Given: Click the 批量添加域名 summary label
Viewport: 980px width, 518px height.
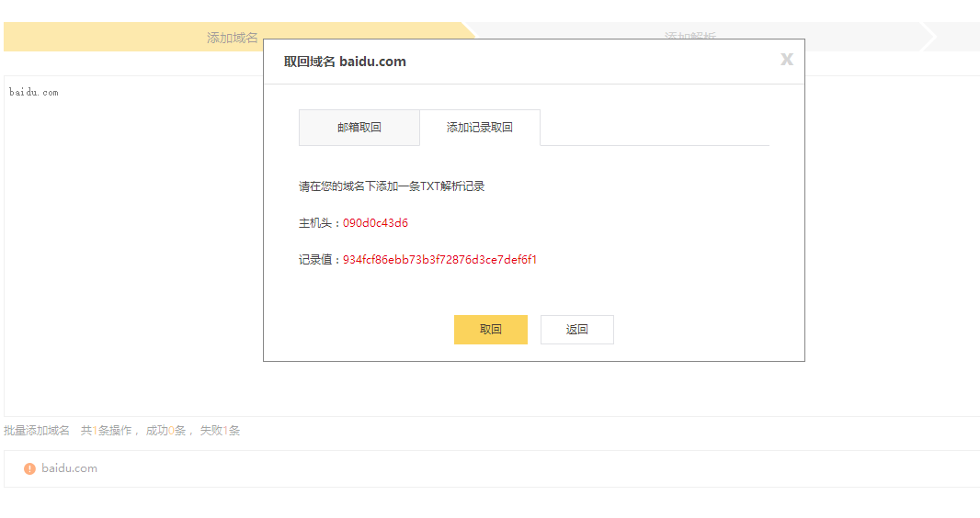Looking at the screenshot, I should click(37, 431).
